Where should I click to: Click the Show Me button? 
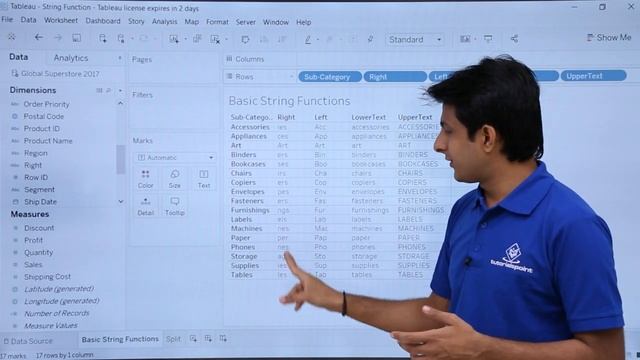609,38
